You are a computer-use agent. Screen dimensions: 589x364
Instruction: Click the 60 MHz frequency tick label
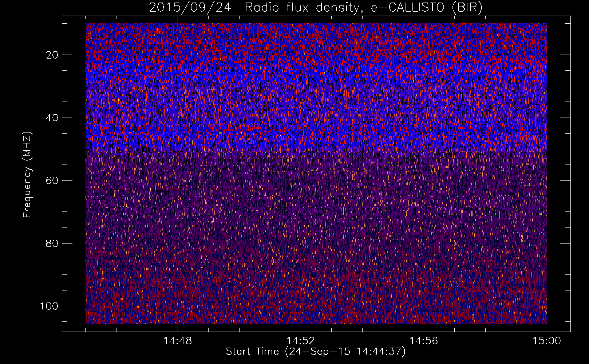click(x=52, y=181)
